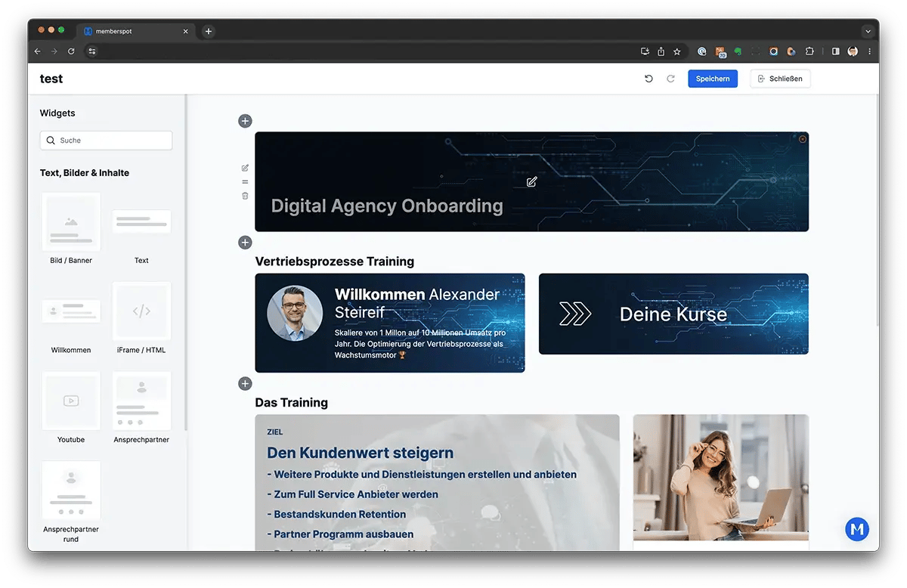Screen dimensions: 907x588
Task: Switch to the memberspot browser tab
Action: point(135,31)
